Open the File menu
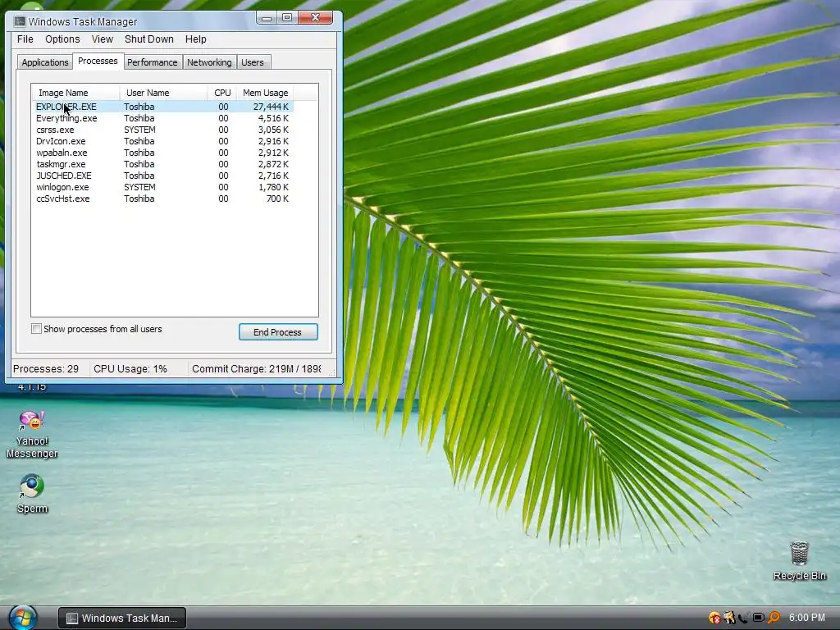The image size is (840, 630). [x=25, y=39]
